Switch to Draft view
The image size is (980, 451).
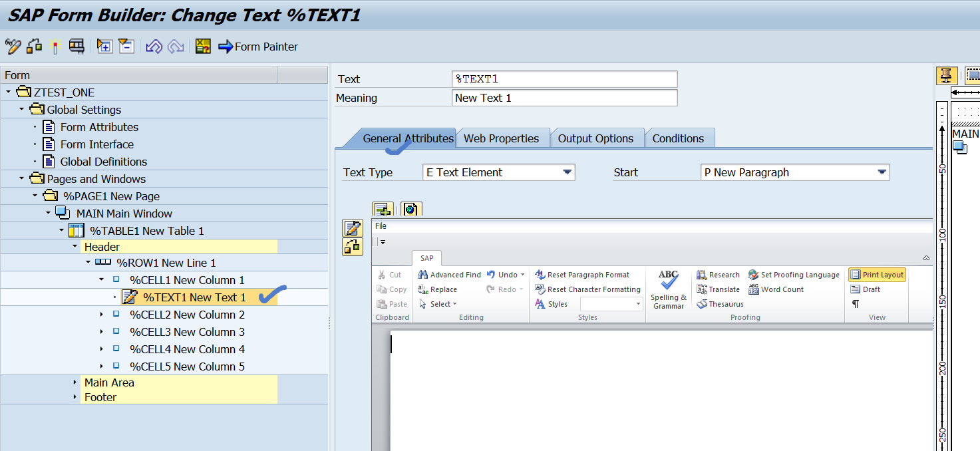[x=865, y=289]
